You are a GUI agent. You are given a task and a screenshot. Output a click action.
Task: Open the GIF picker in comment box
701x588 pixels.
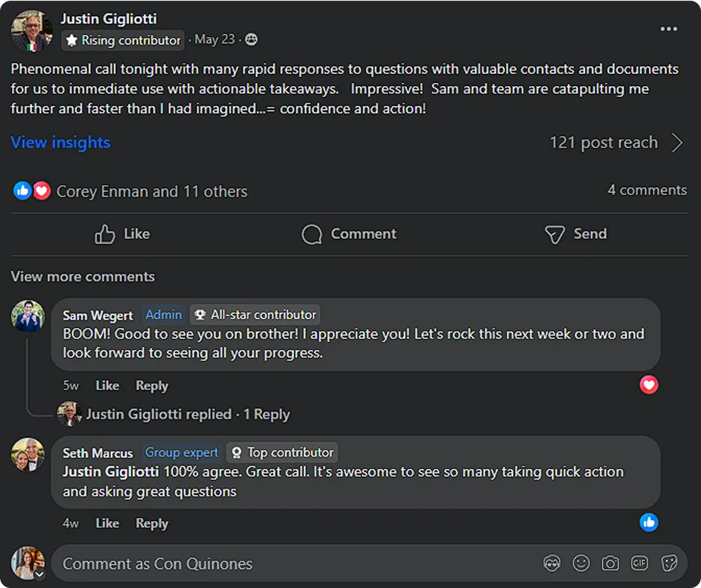[639, 563]
